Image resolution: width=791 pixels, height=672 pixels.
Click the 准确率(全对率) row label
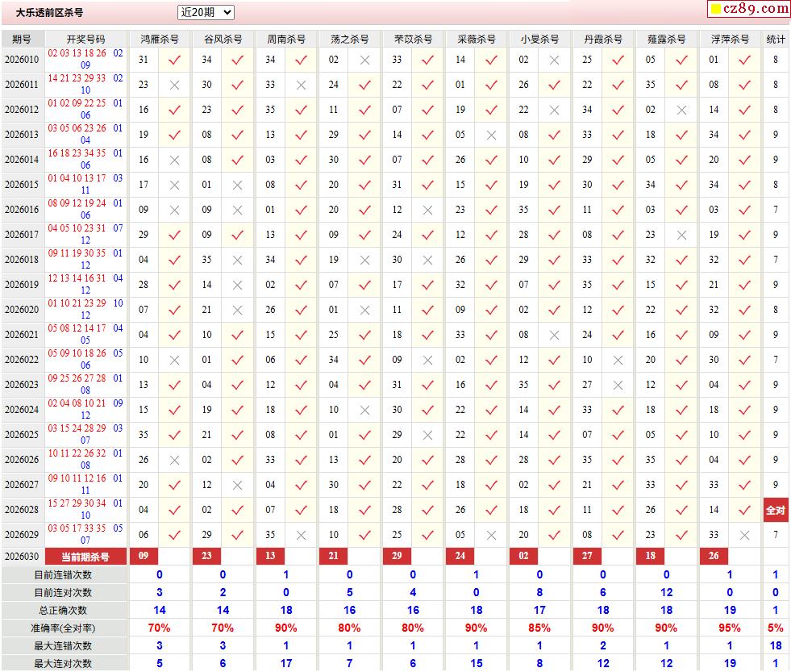(63, 628)
